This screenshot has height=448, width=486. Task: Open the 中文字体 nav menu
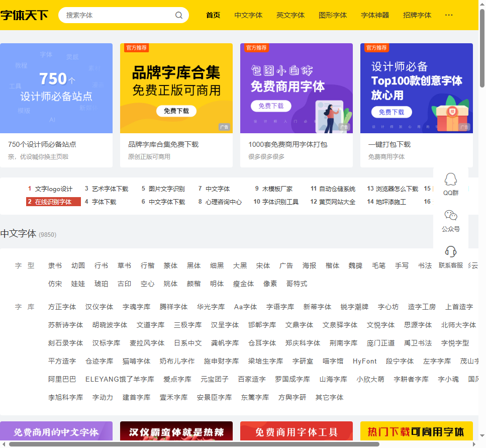pos(248,15)
